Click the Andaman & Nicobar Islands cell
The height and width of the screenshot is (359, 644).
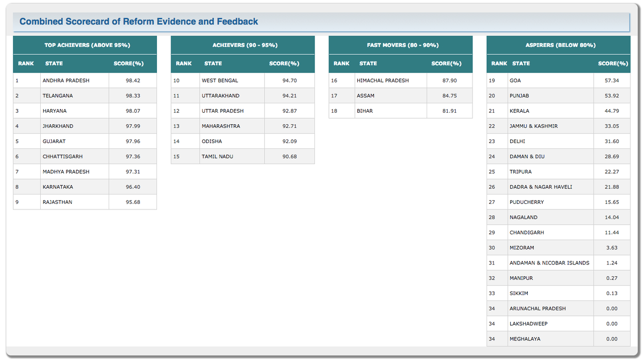549,263
